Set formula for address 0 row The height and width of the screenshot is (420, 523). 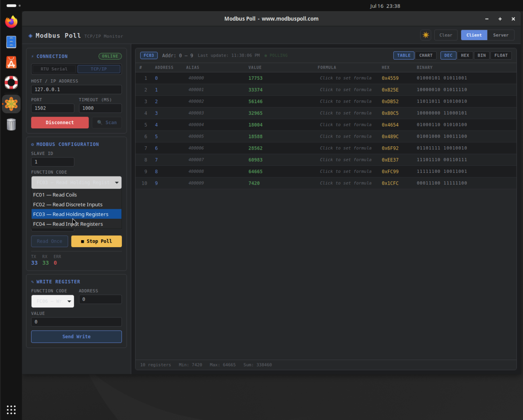[346, 78]
